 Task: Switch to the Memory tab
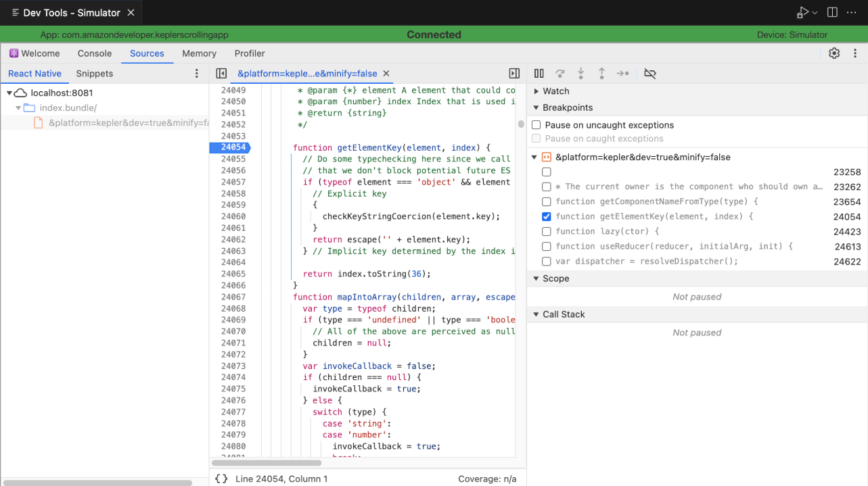point(199,53)
